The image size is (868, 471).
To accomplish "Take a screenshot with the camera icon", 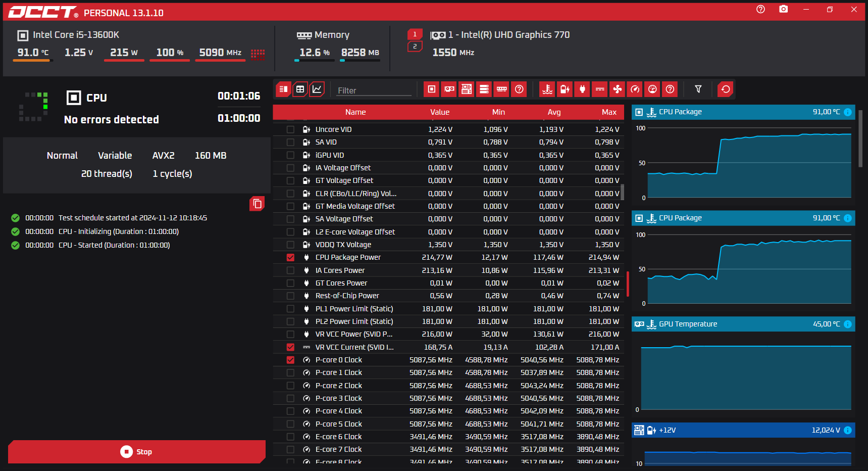I will click(x=783, y=9).
